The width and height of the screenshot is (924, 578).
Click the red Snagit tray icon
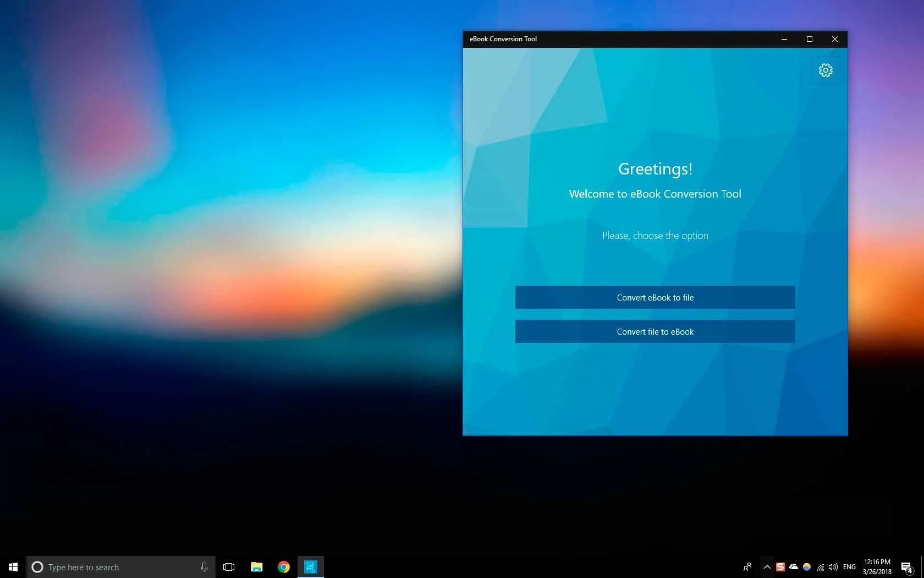point(780,567)
